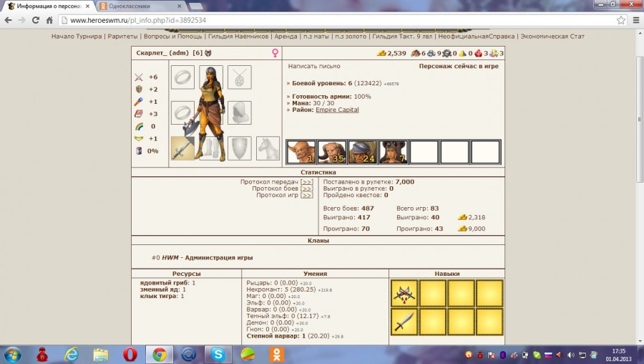This screenshot has width=644, height=364.
Task: Click army unit with count 35
Action: (x=332, y=152)
